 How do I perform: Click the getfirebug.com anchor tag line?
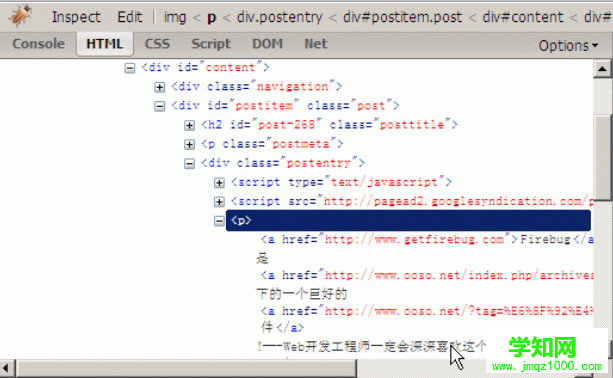coord(427,239)
